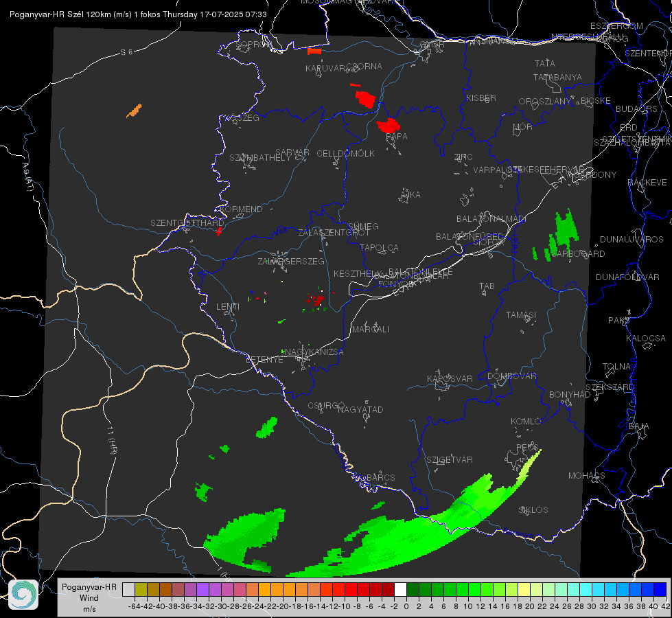Viewport: 672px width, 618px height.
Task: Click the MARCALI town label
Action: [371, 330]
